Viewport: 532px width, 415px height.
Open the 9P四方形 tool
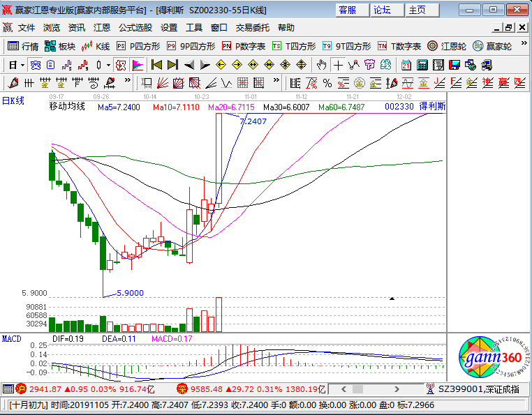point(191,46)
